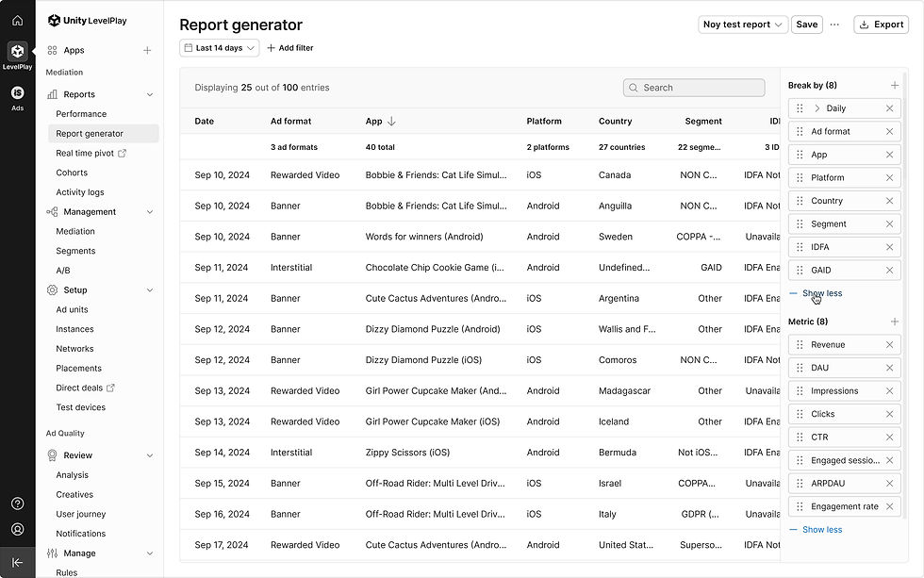924x578 pixels.
Task: Open Apps in the sidebar
Action: point(74,51)
